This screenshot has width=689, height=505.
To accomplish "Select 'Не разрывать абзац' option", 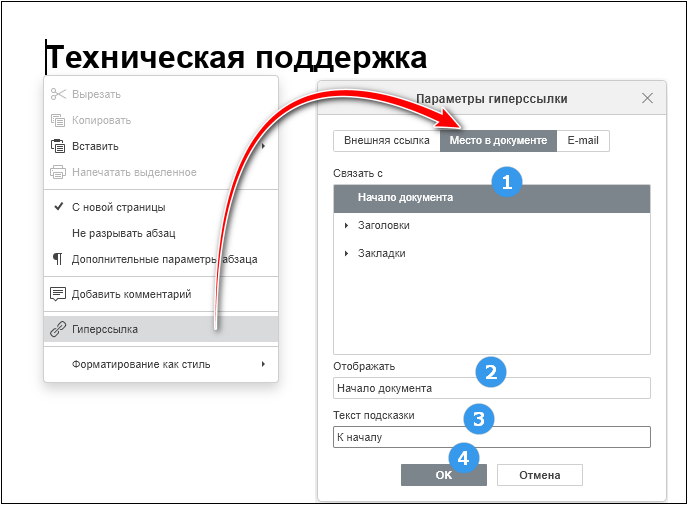I will [161, 233].
